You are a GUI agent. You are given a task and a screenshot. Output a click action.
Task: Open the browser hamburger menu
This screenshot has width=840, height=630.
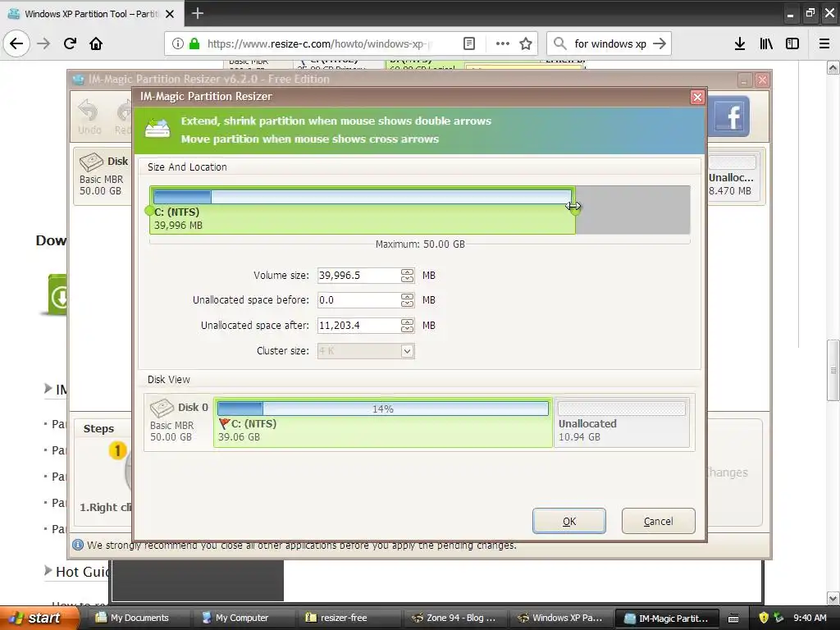(x=824, y=43)
